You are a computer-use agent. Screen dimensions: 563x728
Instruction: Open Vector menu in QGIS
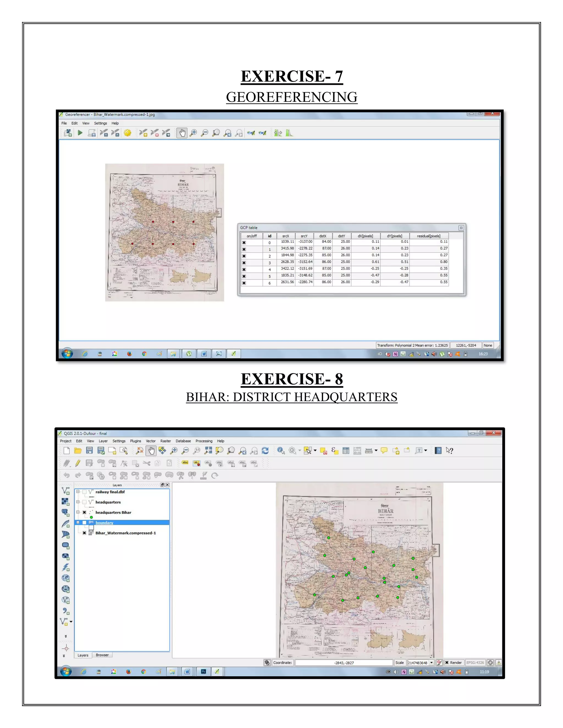coord(151,441)
